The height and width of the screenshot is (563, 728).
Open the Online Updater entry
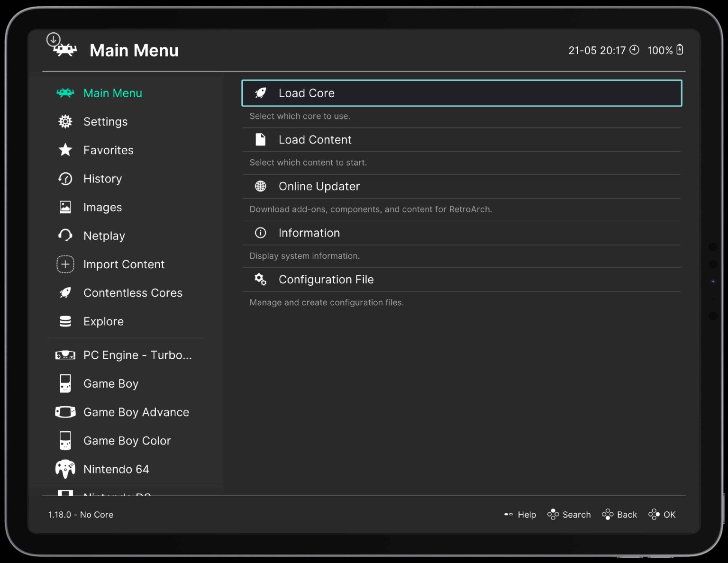pos(319,186)
